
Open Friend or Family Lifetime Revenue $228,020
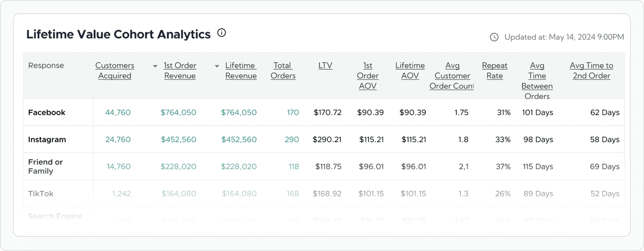(239, 167)
